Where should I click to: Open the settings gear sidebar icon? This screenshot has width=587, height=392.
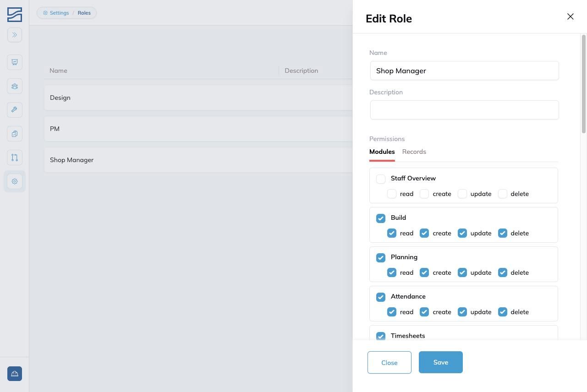point(15,181)
